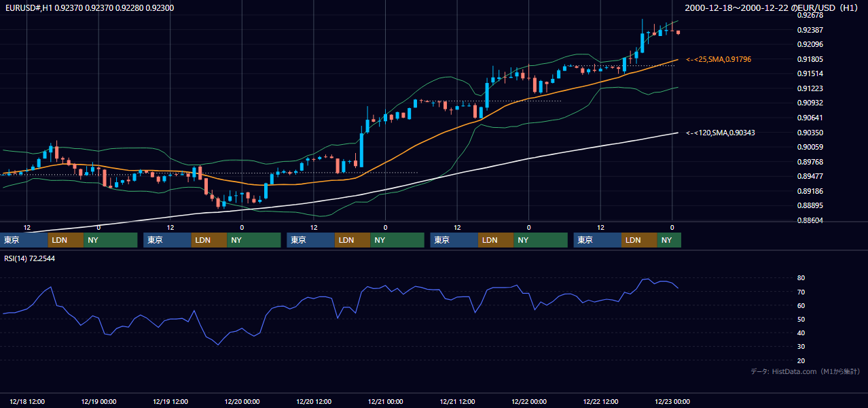868x408 pixels.
Task: Click the 東京 session block above 12/18 12:00
Action: [x=24, y=240]
